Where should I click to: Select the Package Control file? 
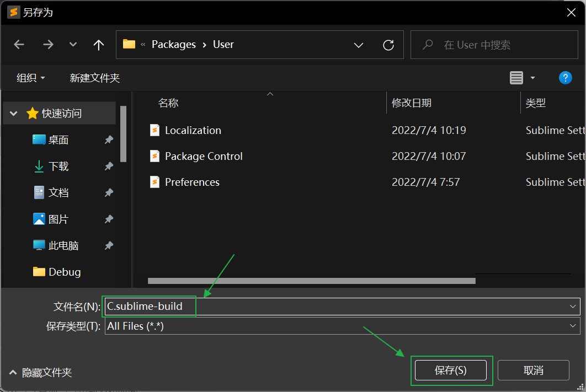point(204,157)
